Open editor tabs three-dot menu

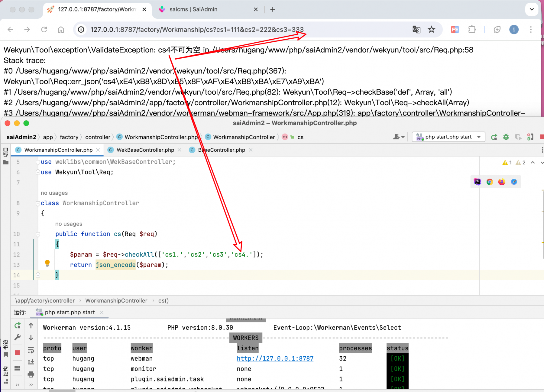(x=542, y=150)
